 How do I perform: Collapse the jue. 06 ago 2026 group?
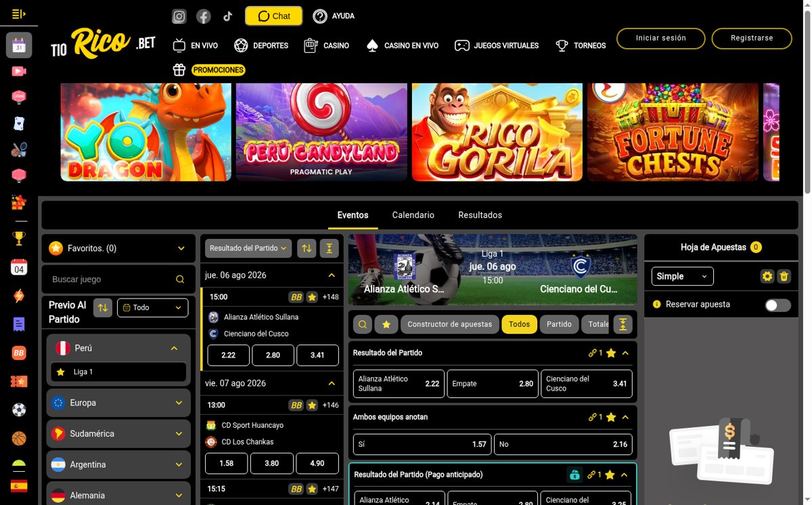coord(332,275)
